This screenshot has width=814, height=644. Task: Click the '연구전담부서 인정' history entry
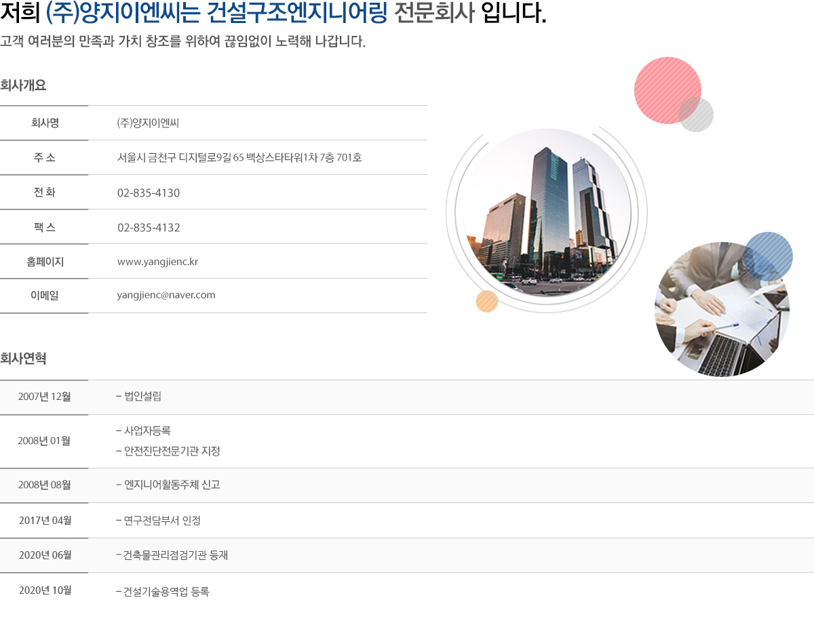coord(159,521)
